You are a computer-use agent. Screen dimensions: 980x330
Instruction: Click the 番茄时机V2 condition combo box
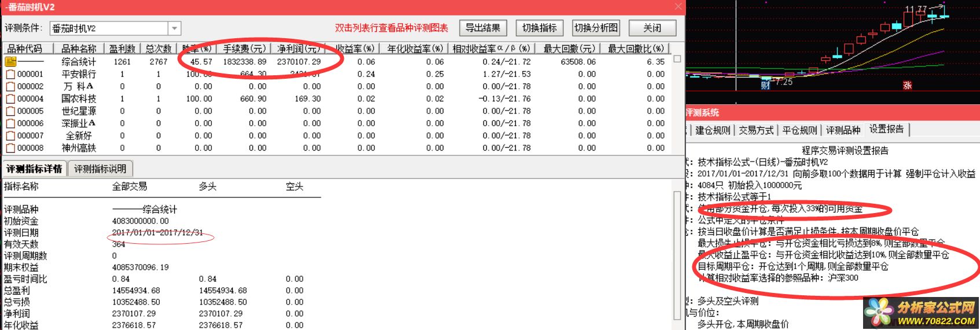tap(116, 28)
